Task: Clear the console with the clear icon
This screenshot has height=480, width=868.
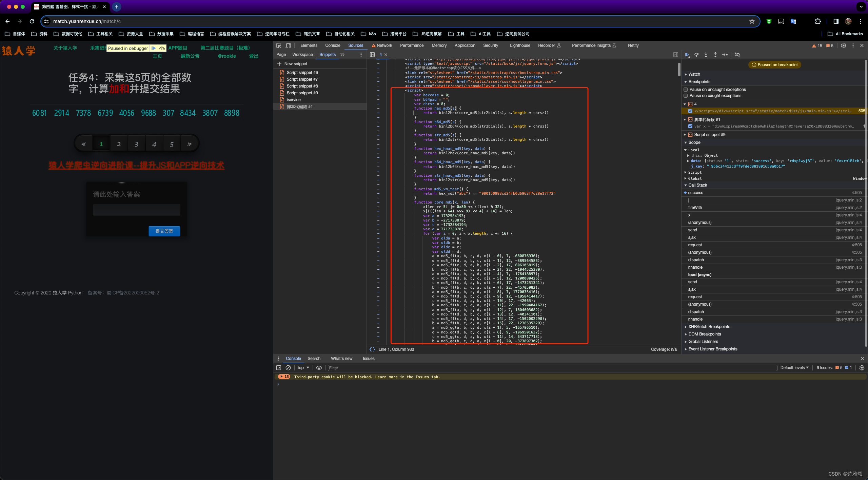Action: click(288, 368)
